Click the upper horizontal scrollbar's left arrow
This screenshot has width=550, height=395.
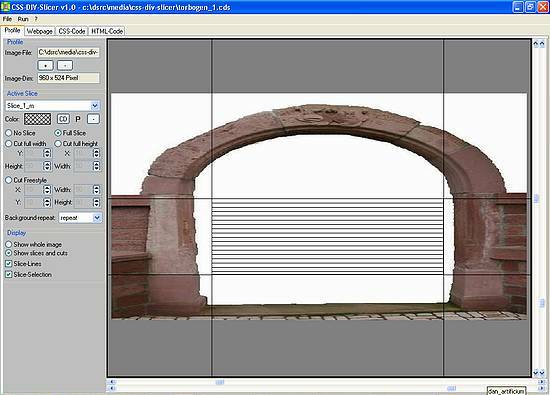(x=112, y=382)
